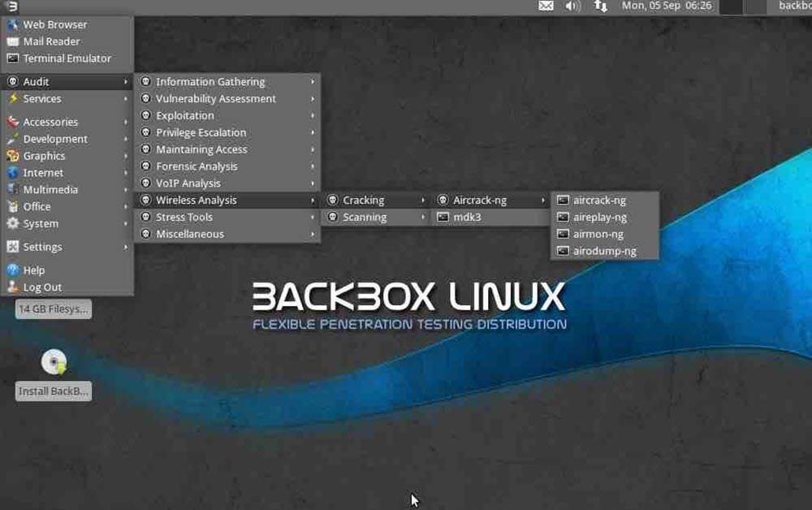Expand the Aircrack-ng submenu arrow
The height and width of the screenshot is (510, 812).
(542, 200)
